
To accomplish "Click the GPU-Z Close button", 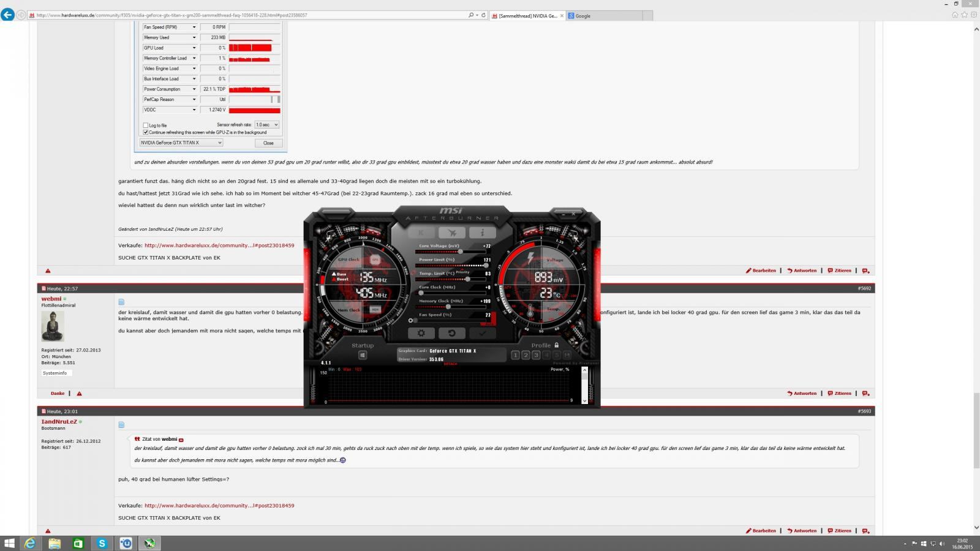I will (268, 143).
